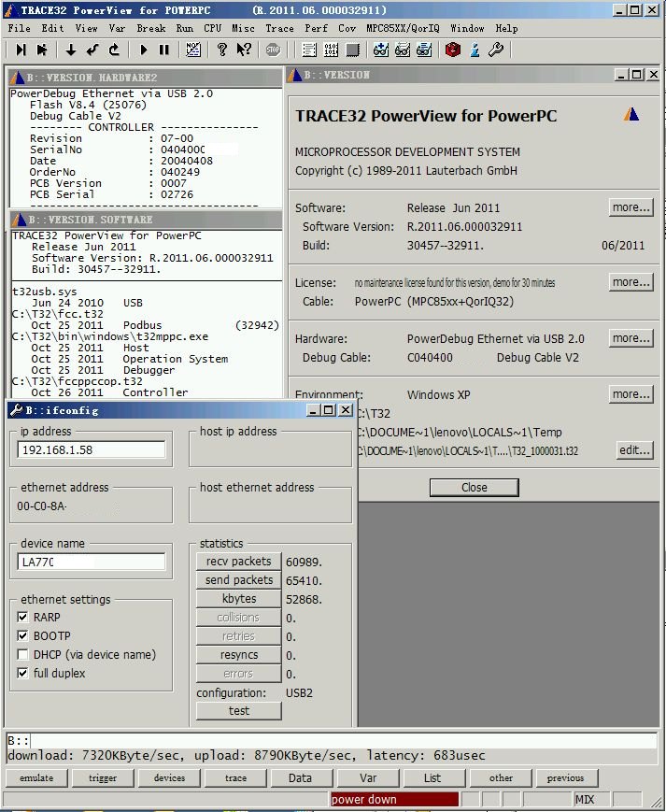Open the Help menu

[x=506, y=28]
